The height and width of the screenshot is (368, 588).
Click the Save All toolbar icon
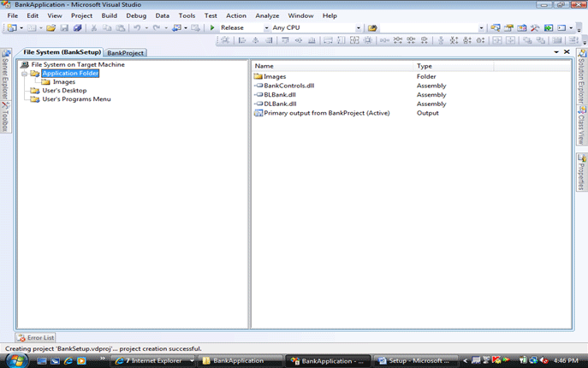click(x=78, y=27)
